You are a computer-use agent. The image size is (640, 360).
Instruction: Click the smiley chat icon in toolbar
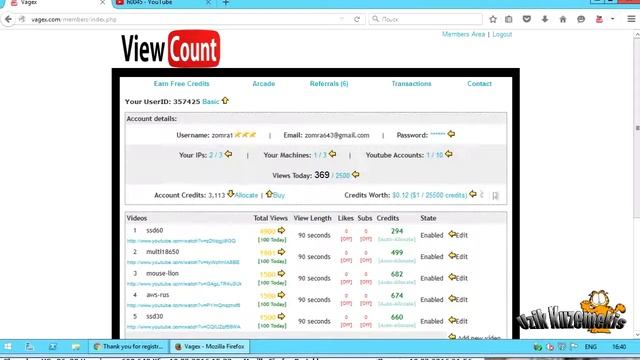[581, 19]
